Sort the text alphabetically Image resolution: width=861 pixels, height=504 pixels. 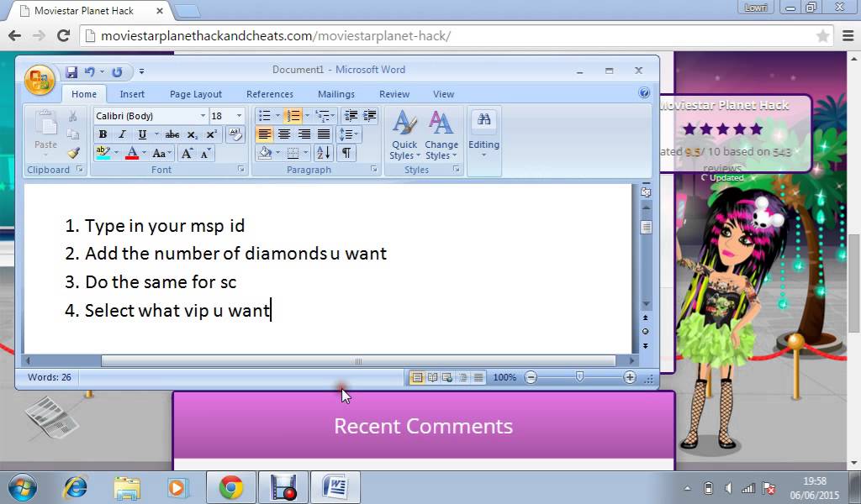pyautogui.click(x=324, y=153)
